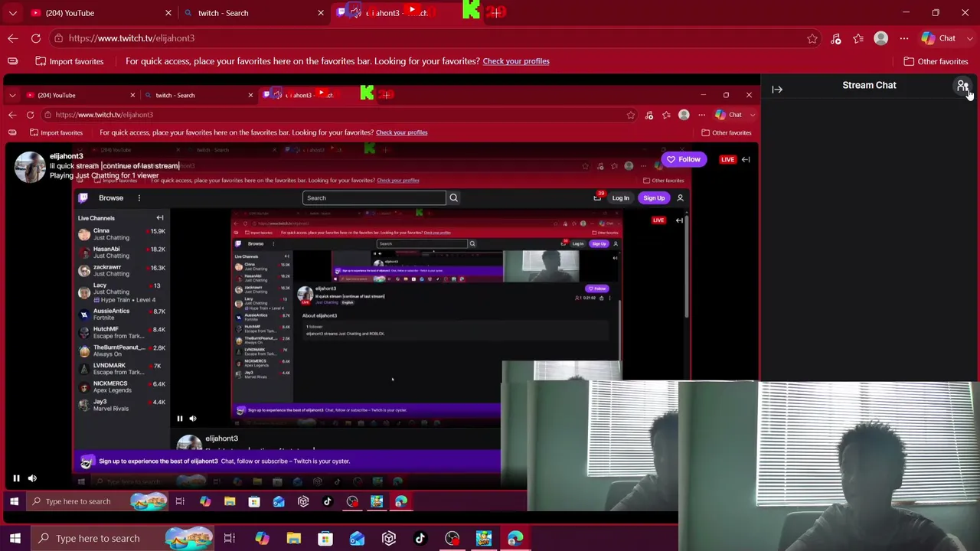Screen dimensions: 980x551
Task: Open Task View on the bottom taskbar
Action: pyautogui.click(x=229, y=539)
